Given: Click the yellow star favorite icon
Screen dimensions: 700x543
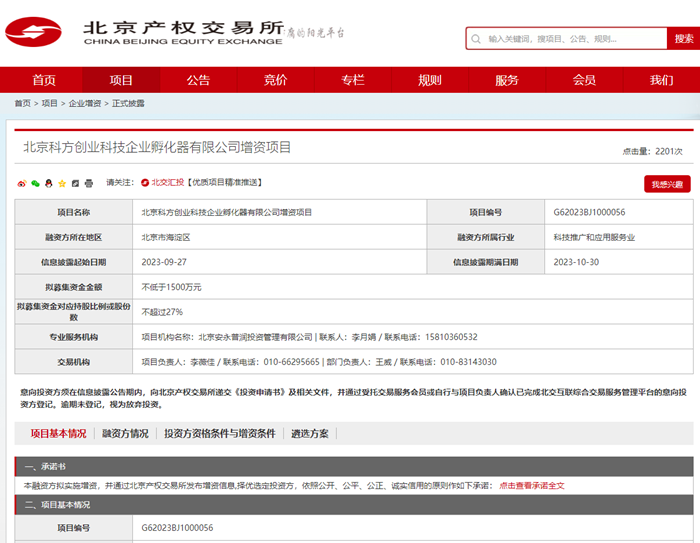Looking at the screenshot, I should [x=62, y=183].
